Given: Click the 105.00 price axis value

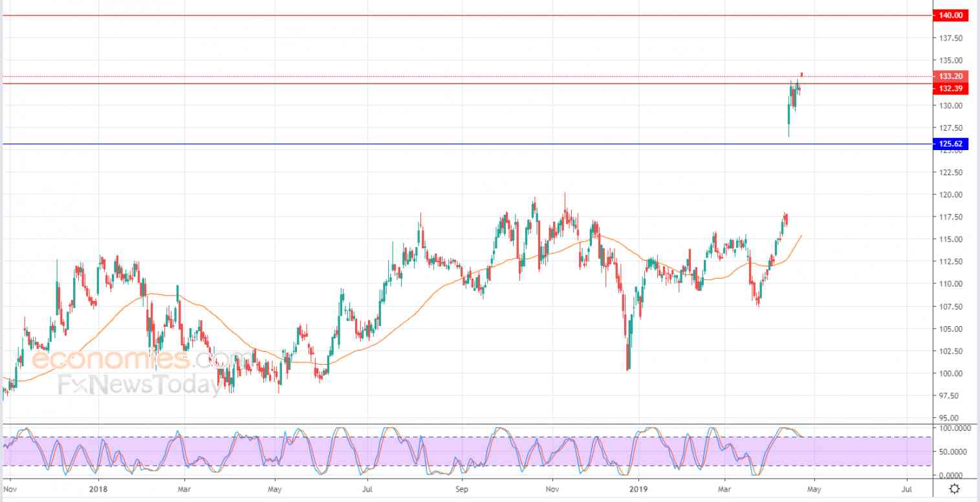Looking at the screenshot, I should pyautogui.click(x=950, y=329).
